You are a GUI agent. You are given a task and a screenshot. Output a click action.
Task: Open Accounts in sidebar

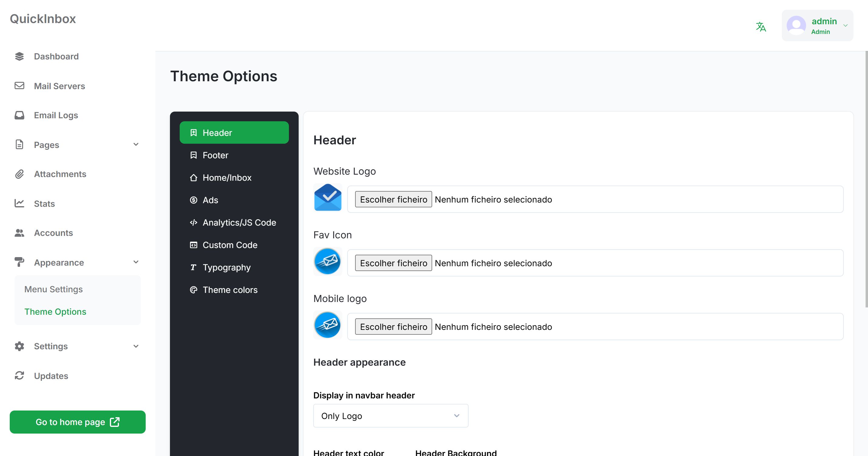(53, 233)
